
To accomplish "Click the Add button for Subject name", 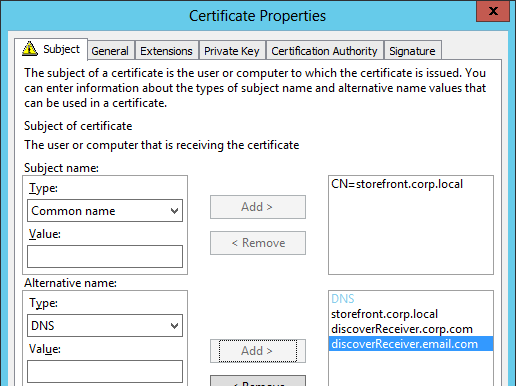I will [258, 207].
